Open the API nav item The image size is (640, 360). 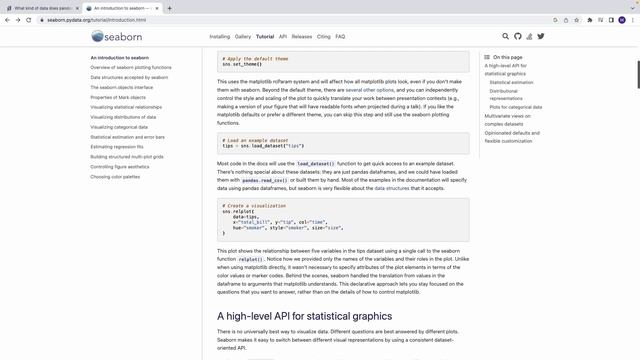pos(283,37)
